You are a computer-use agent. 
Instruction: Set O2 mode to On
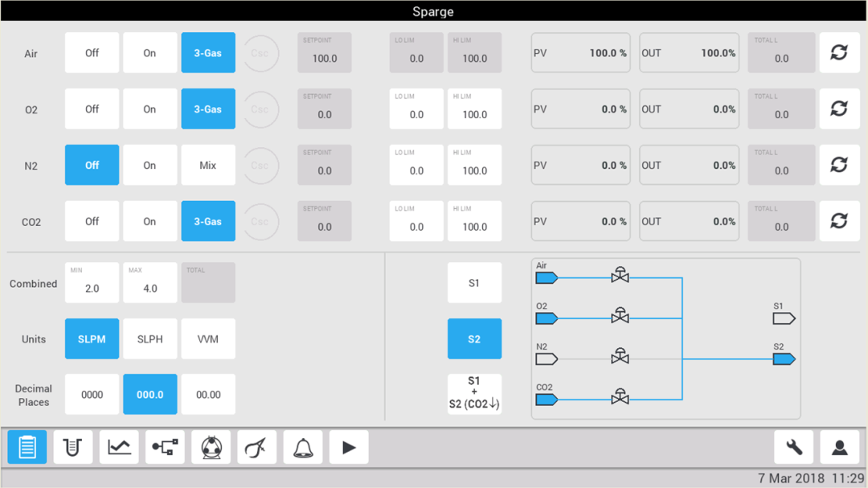(x=150, y=109)
